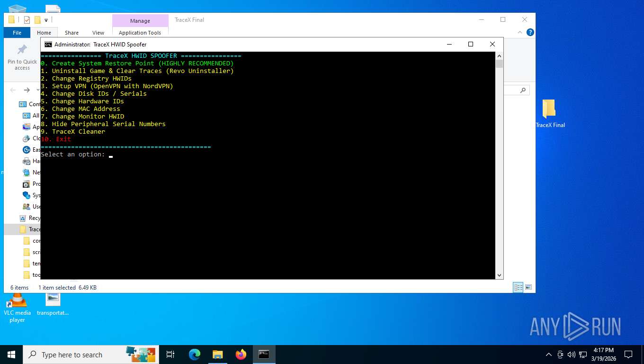Click the File Explorer Properties quick-access icon
The width and height of the screenshot is (644, 364).
(27, 20)
